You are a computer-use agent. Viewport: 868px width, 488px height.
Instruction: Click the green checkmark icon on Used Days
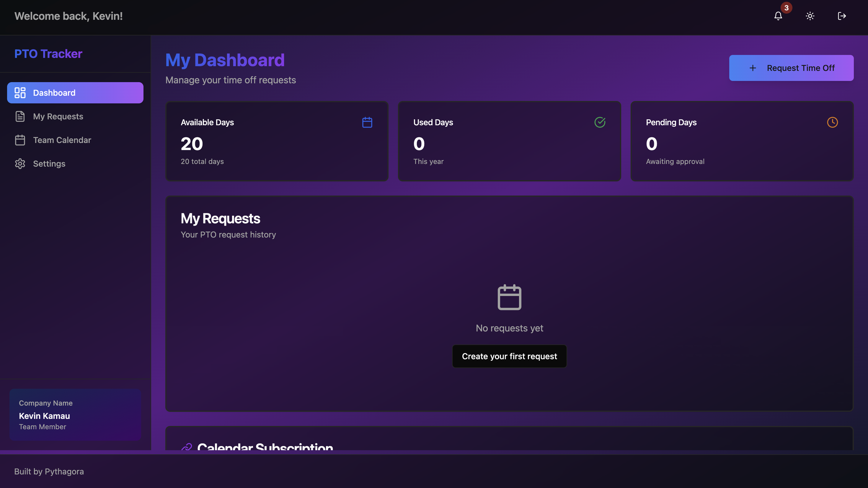pyautogui.click(x=600, y=122)
